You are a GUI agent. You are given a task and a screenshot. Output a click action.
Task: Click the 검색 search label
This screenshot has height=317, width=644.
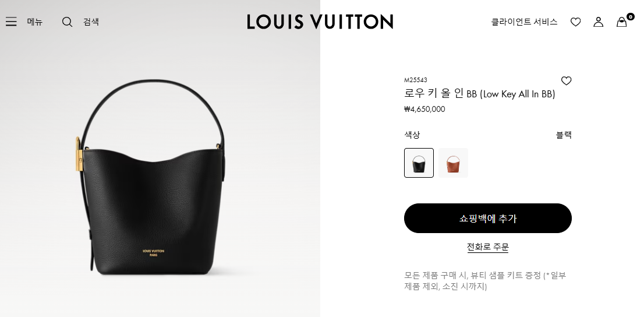coord(91,22)
